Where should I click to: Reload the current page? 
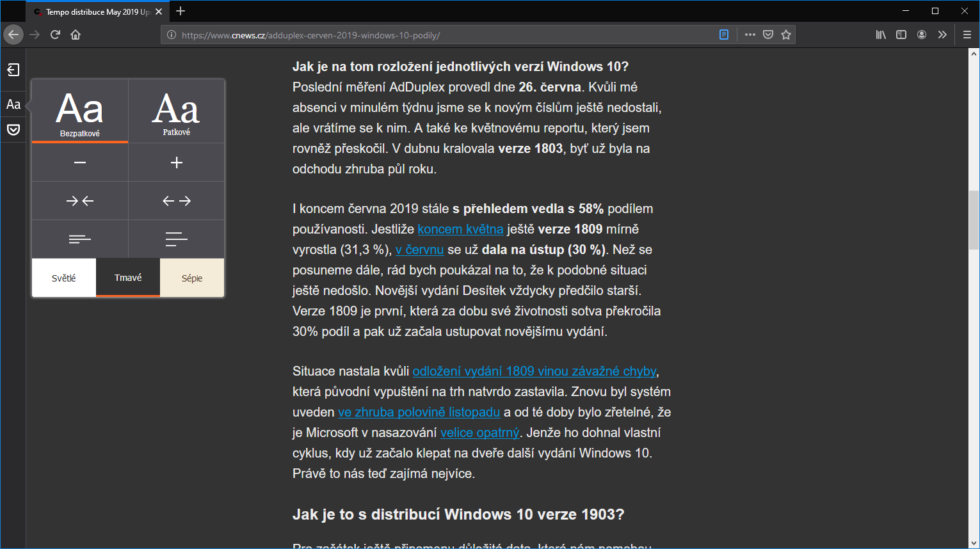click(55, 35)
